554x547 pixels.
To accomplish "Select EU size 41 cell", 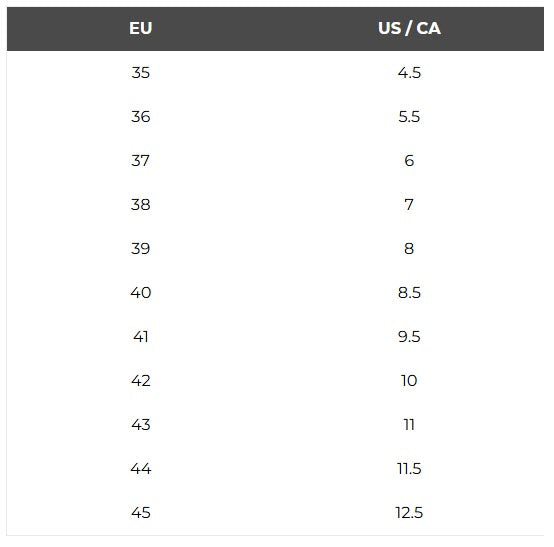I will [x=141, y=336].
